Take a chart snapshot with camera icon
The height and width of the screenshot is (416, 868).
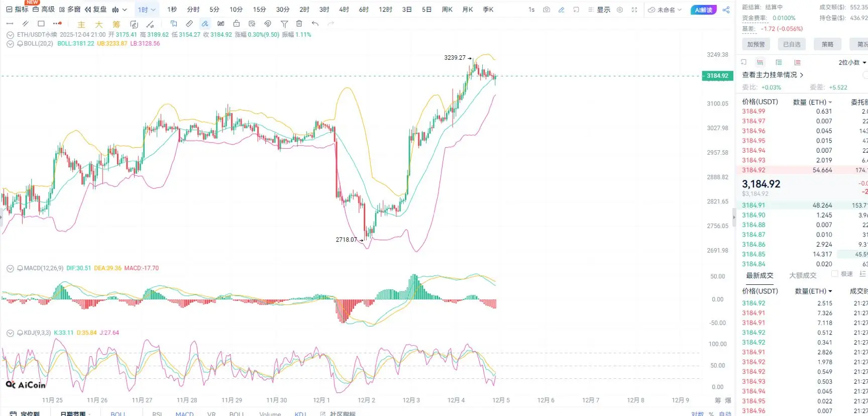(x=547, y=10)
